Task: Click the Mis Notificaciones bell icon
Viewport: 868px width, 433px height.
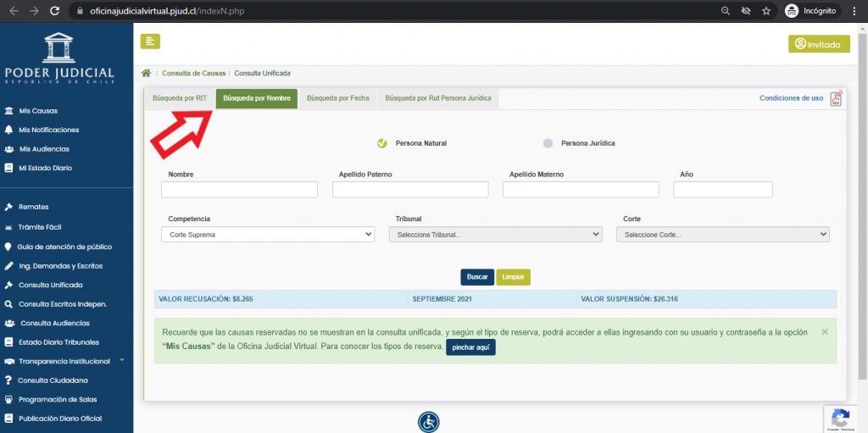Action: tap(8, 130)
